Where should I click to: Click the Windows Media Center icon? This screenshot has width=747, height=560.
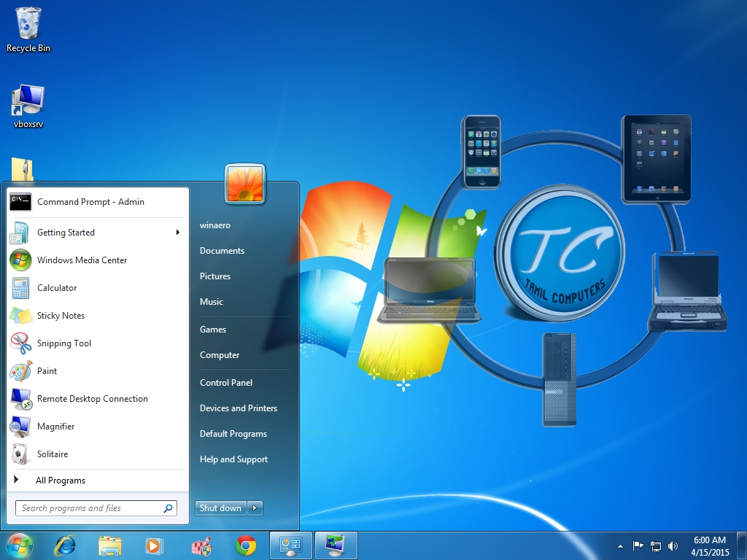(20, 260)
